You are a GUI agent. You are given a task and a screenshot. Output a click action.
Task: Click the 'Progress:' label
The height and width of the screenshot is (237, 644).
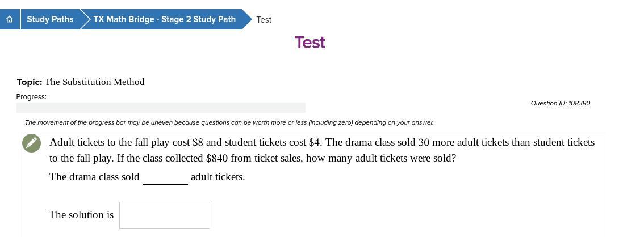pos(31,97)
